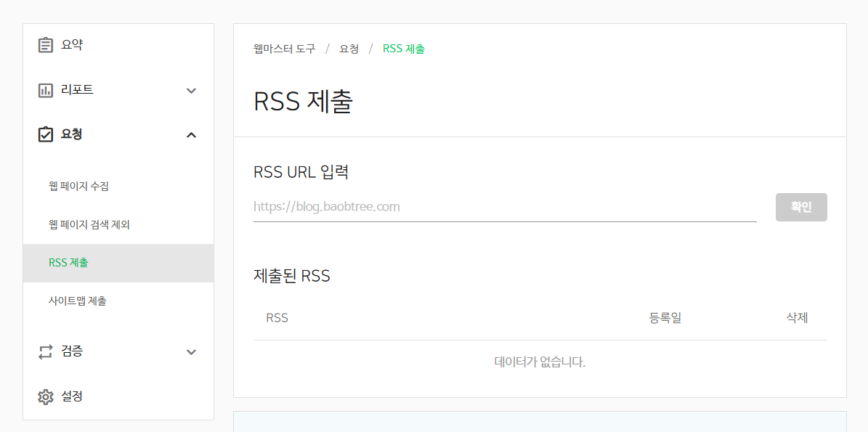Image resolution: width=868 pixels, height=432 pixels.
Task: Expand the 검증 section chevron
Action: (x=191, y=352)
